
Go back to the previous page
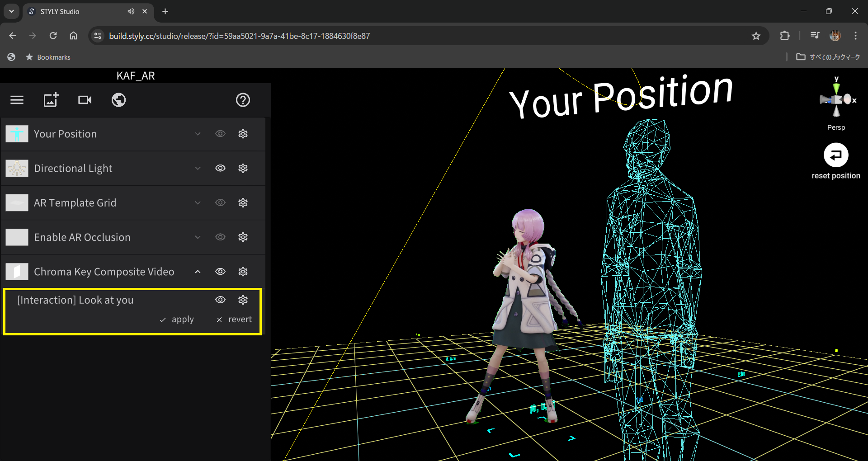12,36
